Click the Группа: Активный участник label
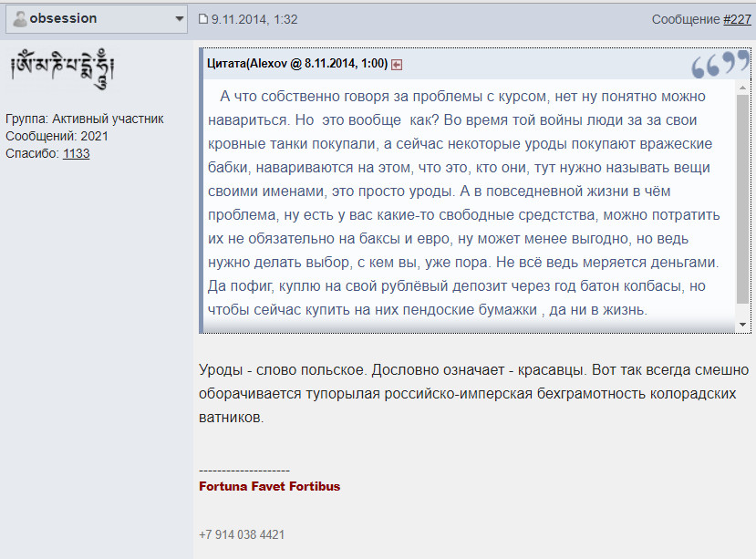 pyautogui.click(x=84, y=119)
